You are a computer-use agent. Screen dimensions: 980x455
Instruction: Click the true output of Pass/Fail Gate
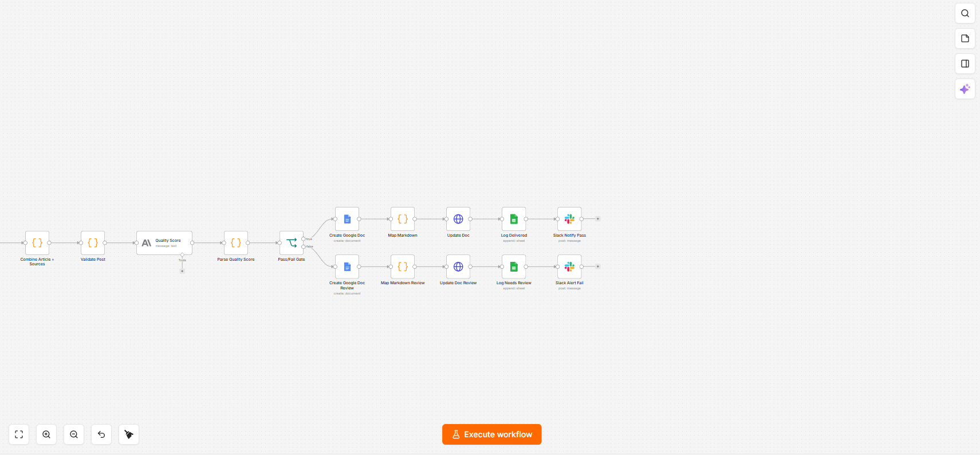[x=304, y=239]
